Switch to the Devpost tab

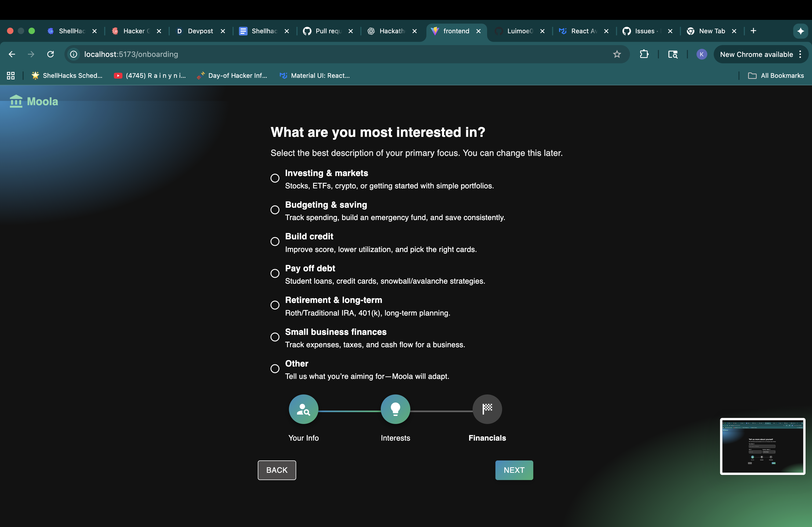click(x=200, y=31)
